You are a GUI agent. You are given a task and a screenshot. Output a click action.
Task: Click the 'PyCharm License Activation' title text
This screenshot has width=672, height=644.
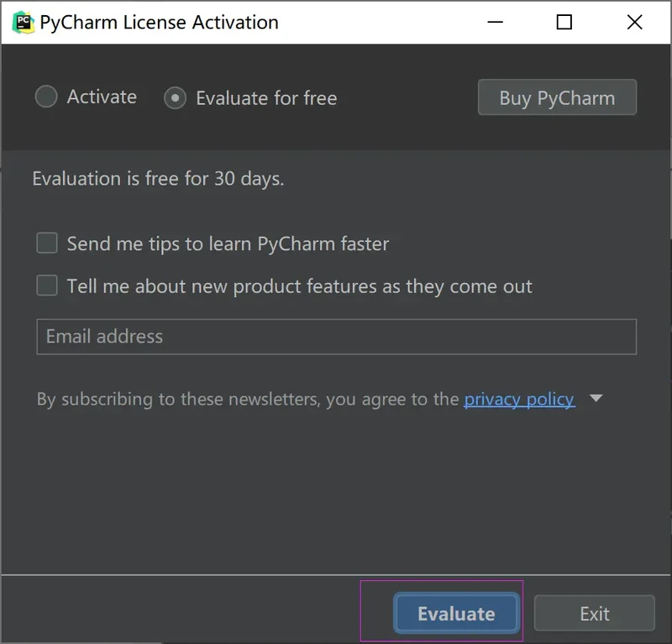[160, 23]
